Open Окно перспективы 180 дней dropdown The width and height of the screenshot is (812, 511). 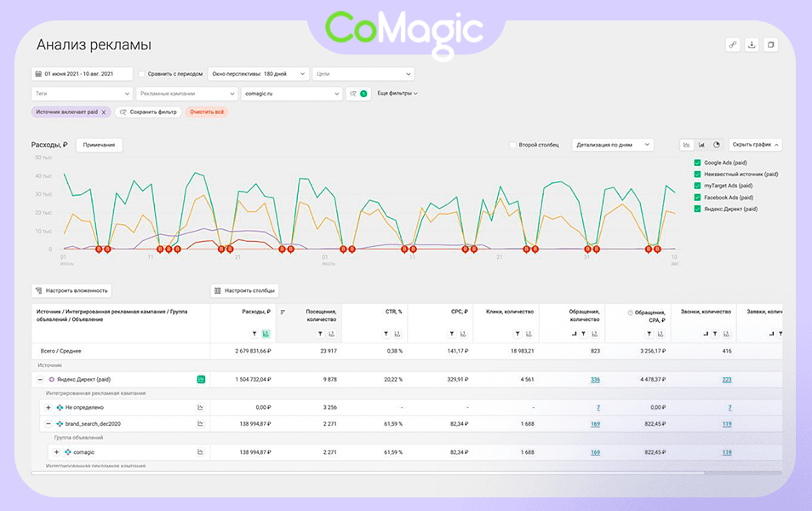[x=259, y=74]
